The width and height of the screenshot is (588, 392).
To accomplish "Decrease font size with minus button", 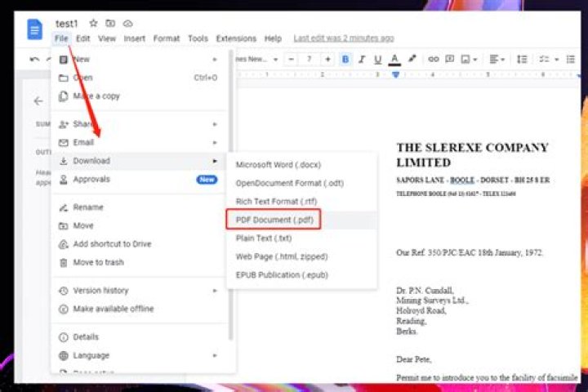I will click(x=291, y=60).
